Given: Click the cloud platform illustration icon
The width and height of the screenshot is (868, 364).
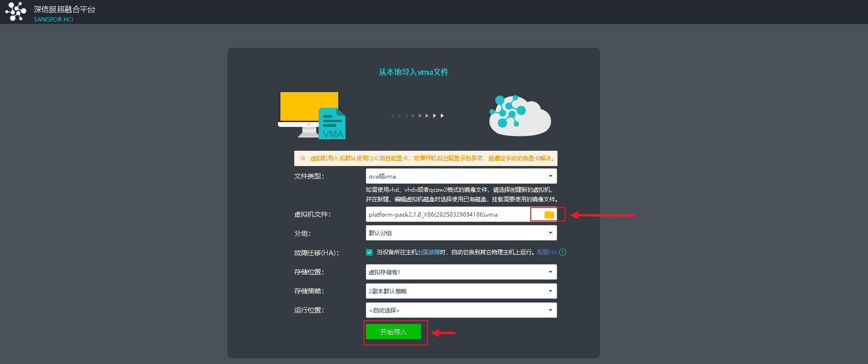Looking at the screenshot, I should 519,116.
